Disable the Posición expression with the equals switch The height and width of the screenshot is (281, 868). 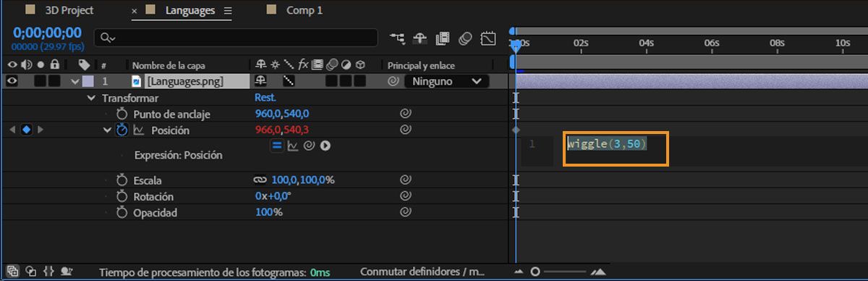point(277,146)
